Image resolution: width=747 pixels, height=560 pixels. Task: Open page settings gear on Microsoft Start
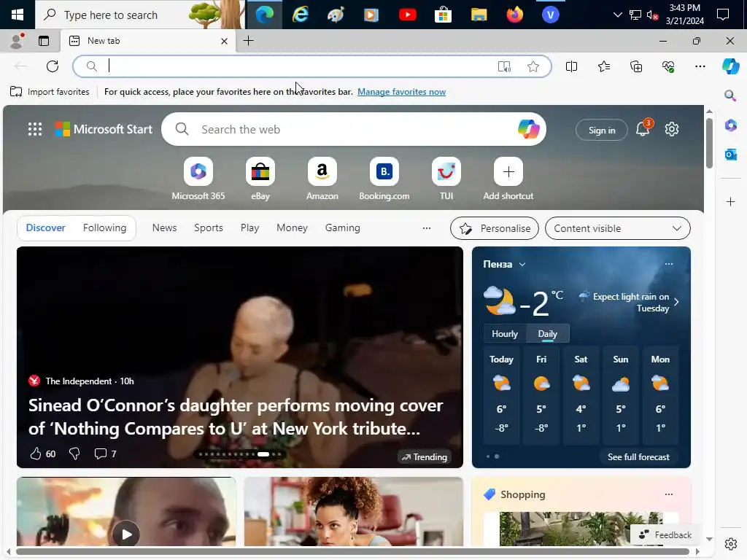[672, 129]
